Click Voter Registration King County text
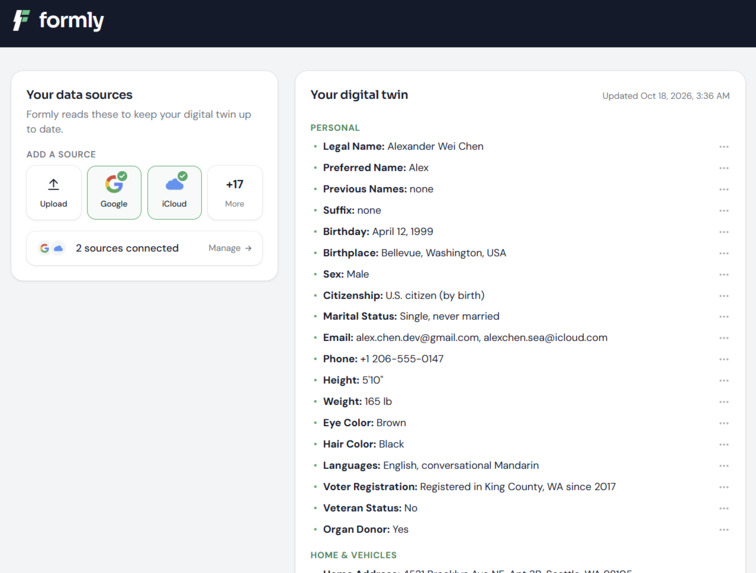The image size is (756, 573). pyautogui.click(x=469, y=487)
